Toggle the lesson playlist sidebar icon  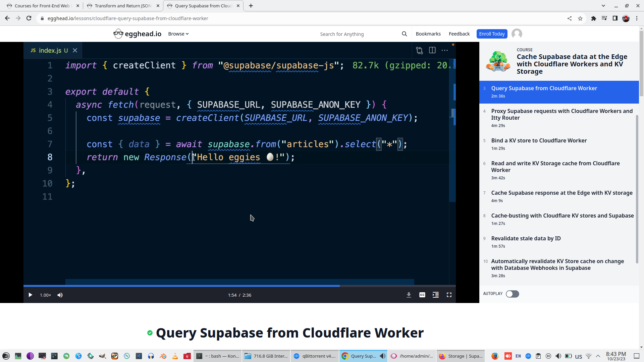click(x=435, y=295)
